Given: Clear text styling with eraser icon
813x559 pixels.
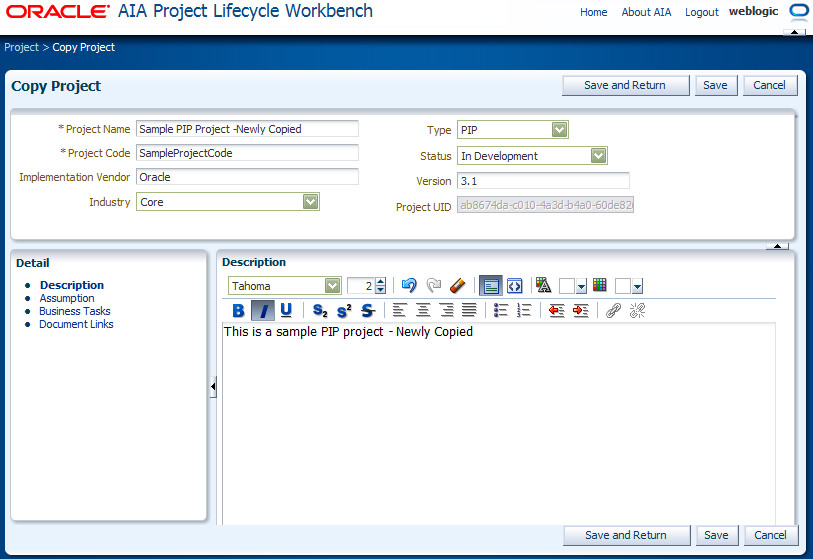Looking at the screenshot, I should (x=457, y=285).
